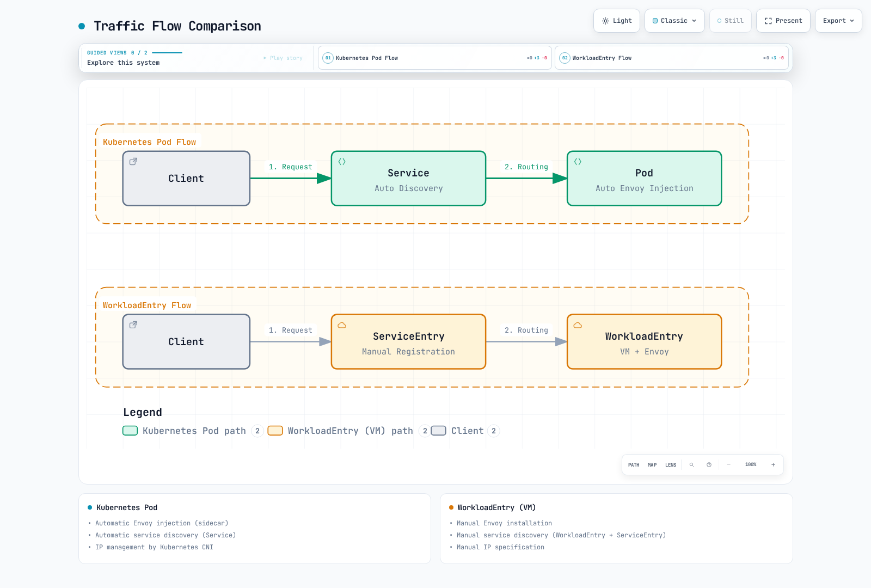Click the gray '1. Request' edge label

[x=291, y=330]
